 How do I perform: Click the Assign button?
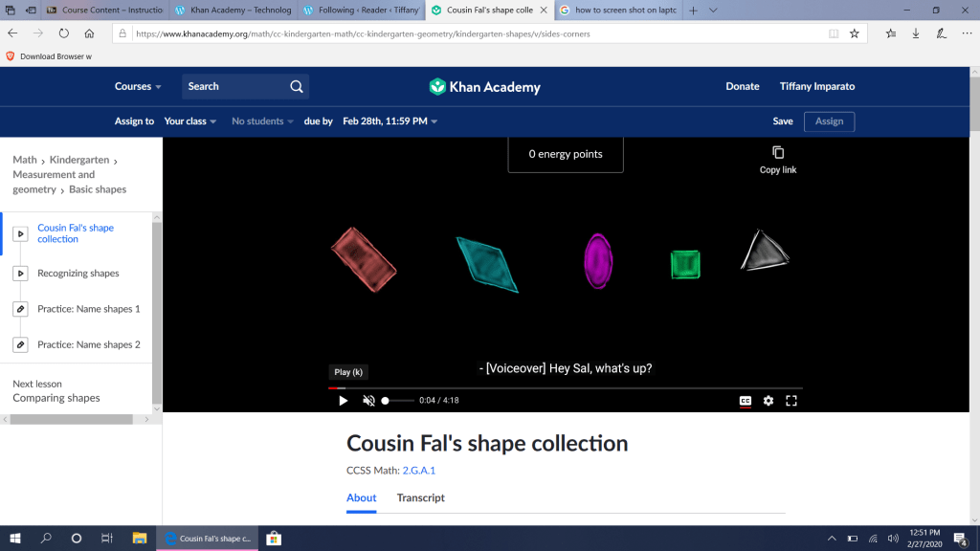tap(829, 121)
